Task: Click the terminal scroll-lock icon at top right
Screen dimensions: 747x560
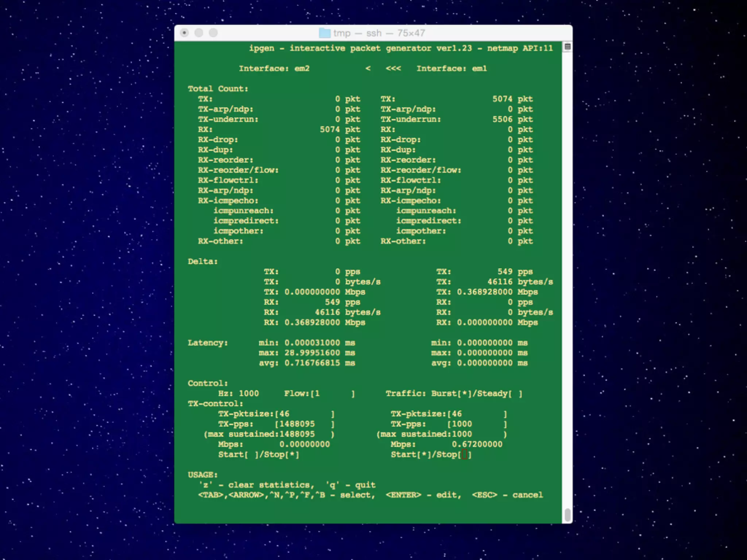Action: [x=567, y=47]
